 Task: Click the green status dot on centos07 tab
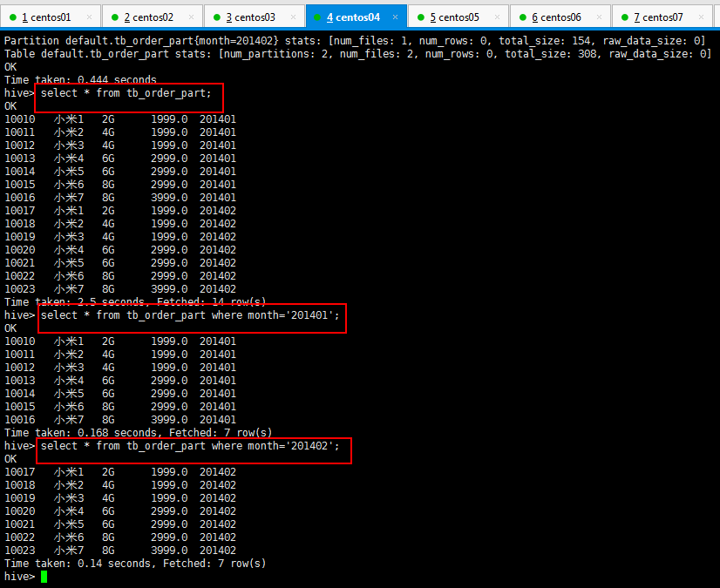(x=624, y=17)
